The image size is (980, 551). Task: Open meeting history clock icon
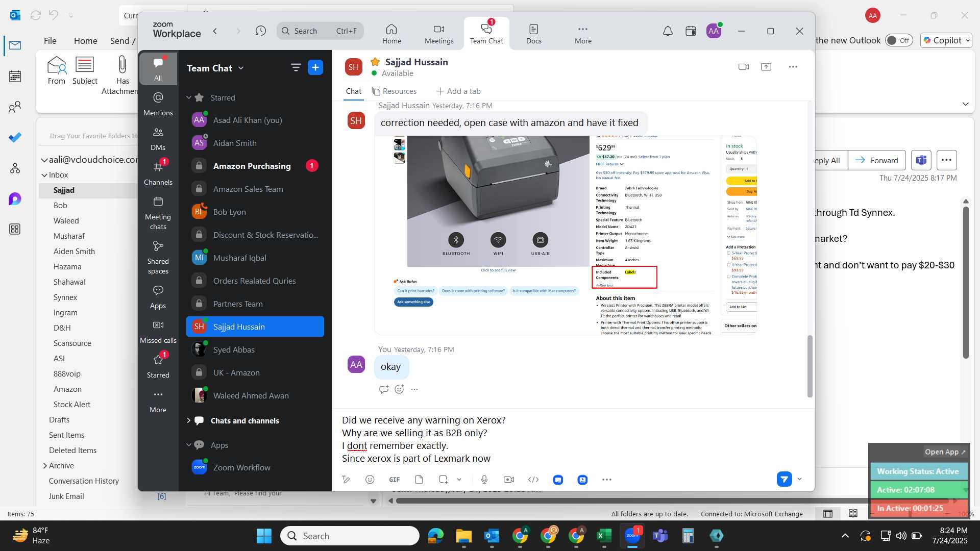(x=261, y=31)
